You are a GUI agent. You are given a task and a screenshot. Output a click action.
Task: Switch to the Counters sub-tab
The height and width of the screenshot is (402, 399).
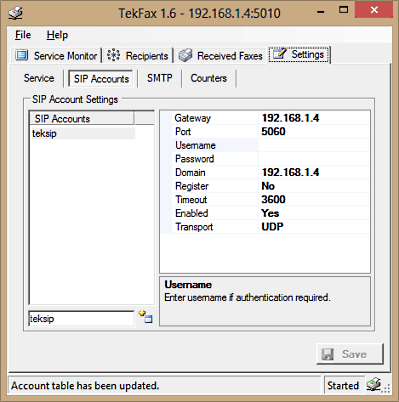(x=209, y=78)
